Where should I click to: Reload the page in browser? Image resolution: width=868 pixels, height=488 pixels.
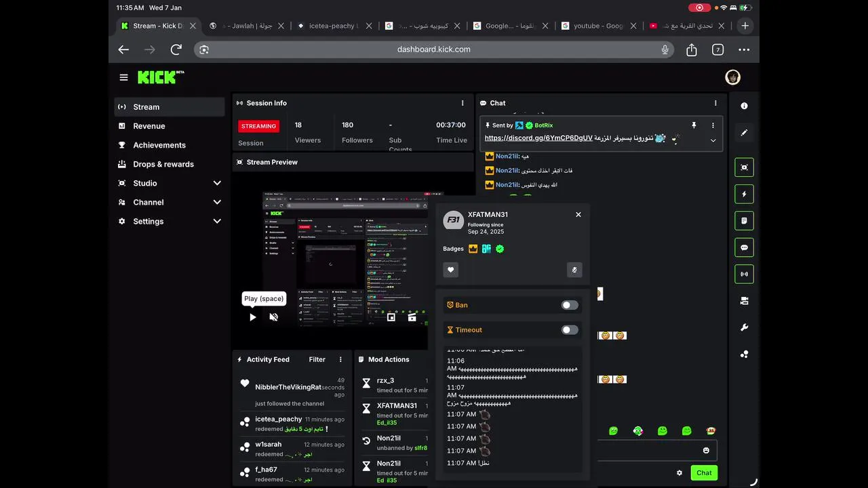coord(176,49)
